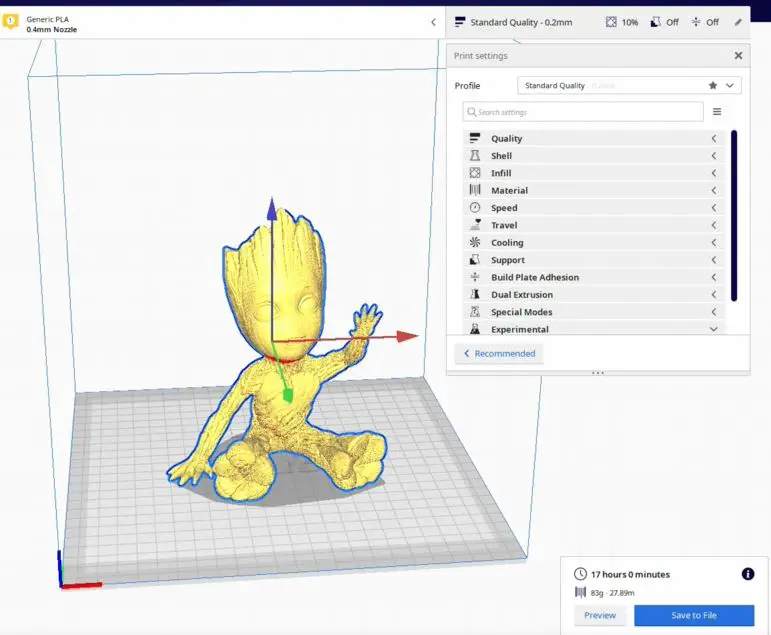
Task: Switch back to Recommended settings
Action: pos(499,353)
